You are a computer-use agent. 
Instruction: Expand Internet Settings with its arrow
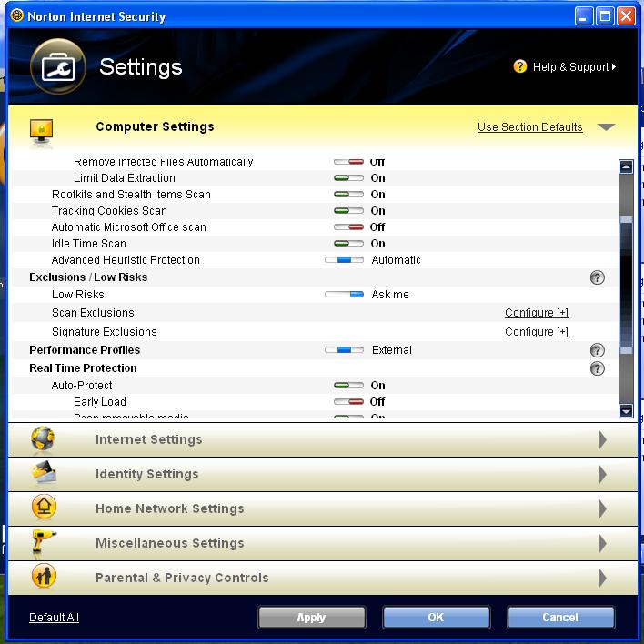pyautogui.click(x=602, y=440)
